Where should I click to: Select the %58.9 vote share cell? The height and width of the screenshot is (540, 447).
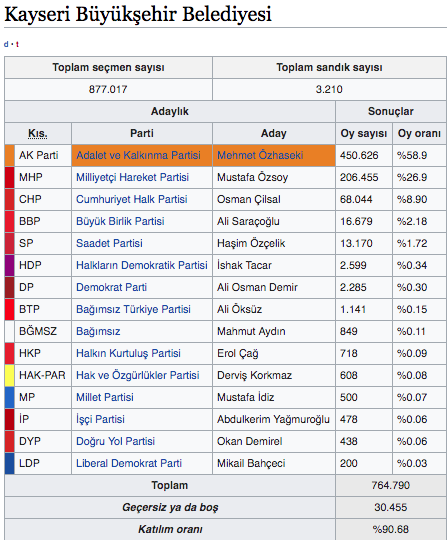coord(419,156)
